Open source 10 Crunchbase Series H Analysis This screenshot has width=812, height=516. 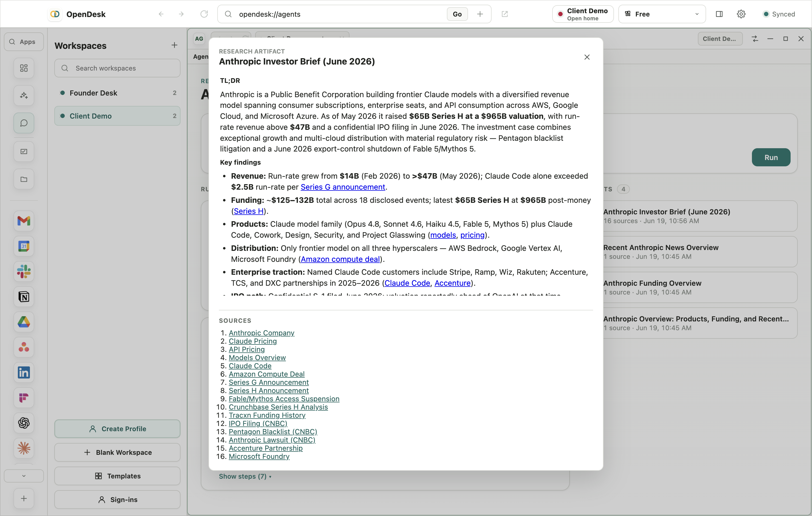(x=278, y=407)
